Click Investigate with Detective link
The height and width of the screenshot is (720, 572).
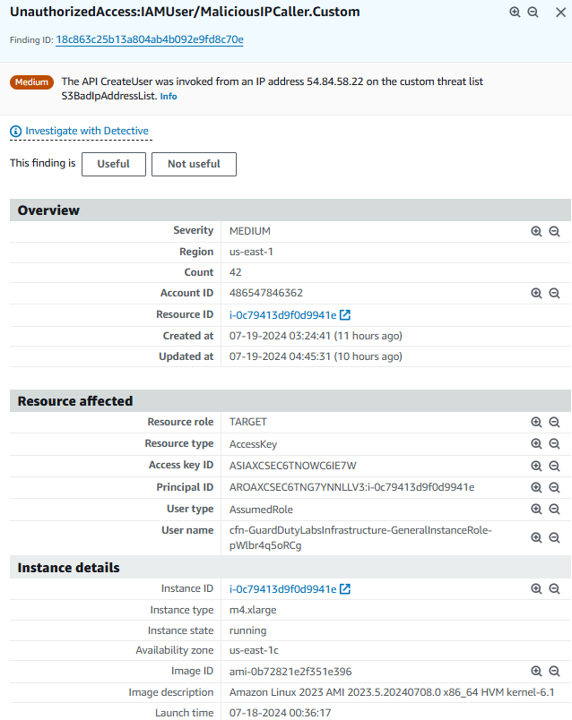coord(87,131)
